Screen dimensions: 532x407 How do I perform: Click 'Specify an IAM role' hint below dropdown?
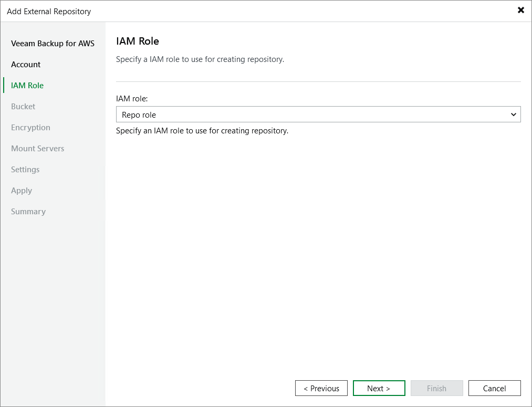(202, 131)
